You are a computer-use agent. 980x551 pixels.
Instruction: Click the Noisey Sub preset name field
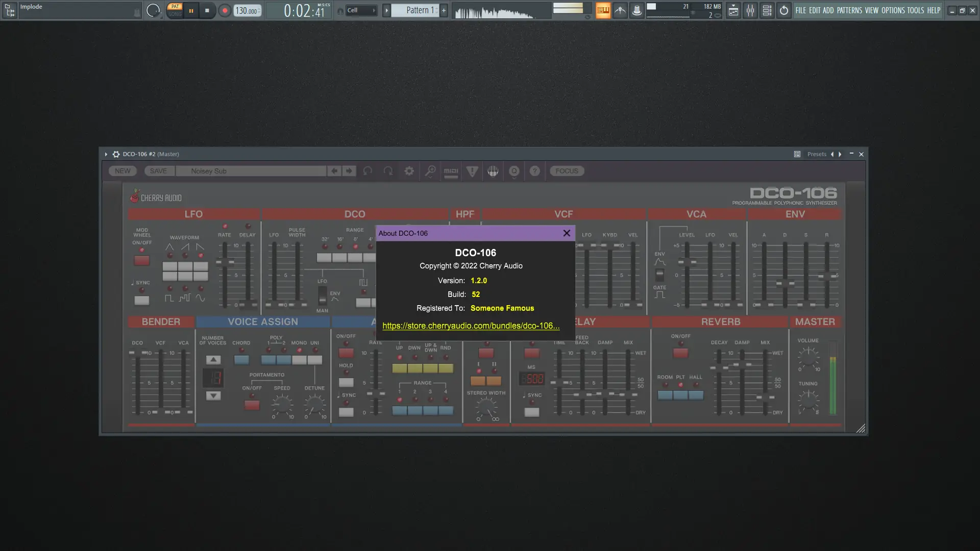pyautogui.click(x=250, y=171)
